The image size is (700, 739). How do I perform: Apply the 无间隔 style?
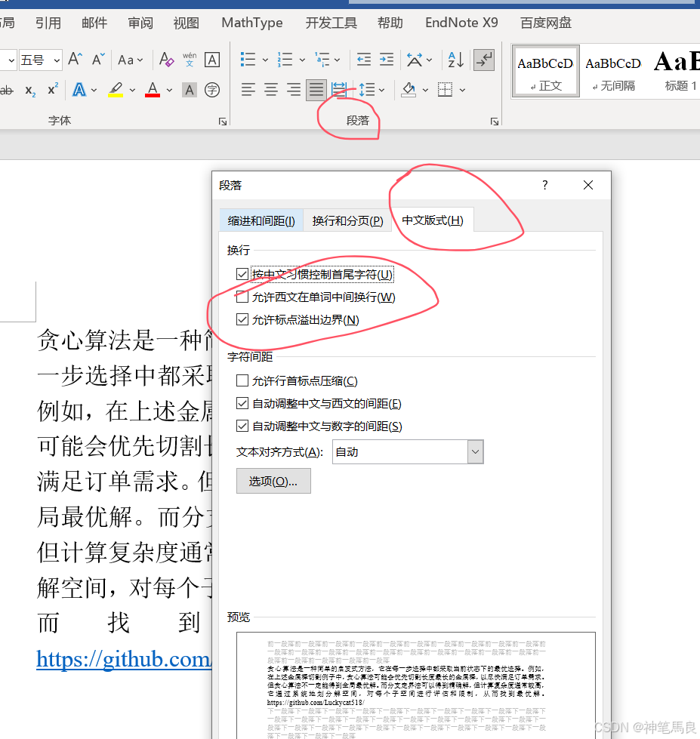[x=613, y=72]
